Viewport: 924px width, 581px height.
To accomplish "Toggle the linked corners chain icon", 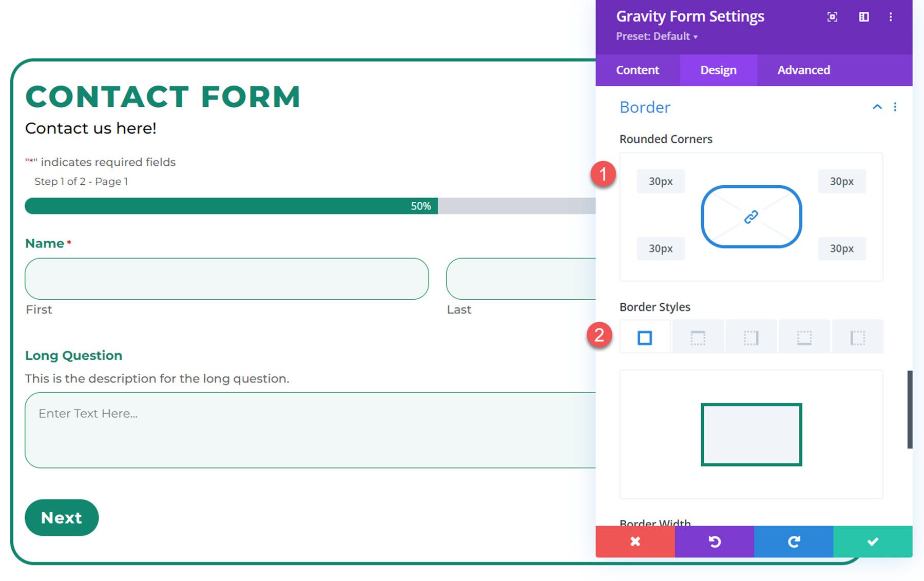I will click(751, 217).
